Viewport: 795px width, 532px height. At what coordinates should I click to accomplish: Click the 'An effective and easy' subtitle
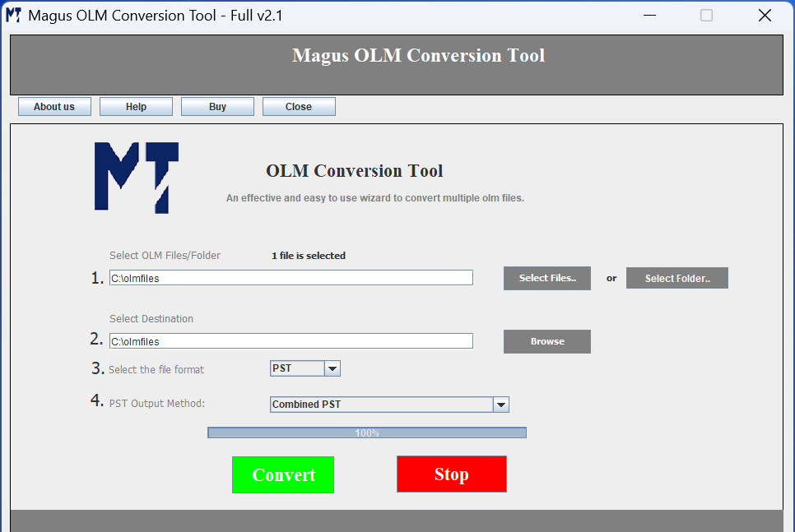click(x=375, y=198)
